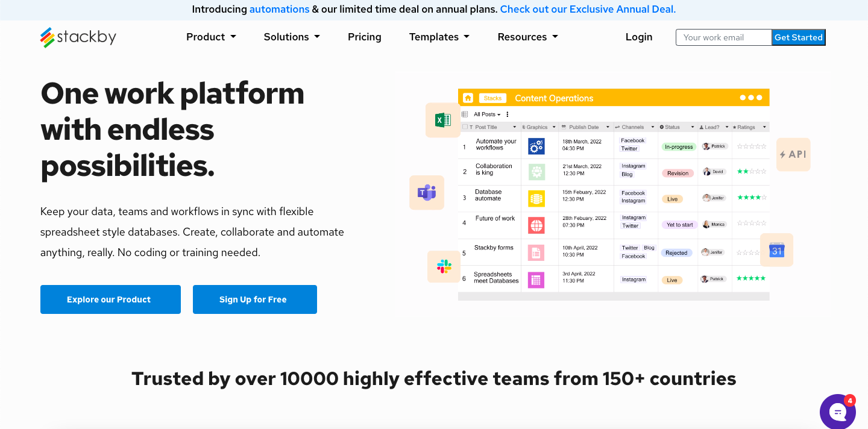Image resolution: width=868 pixels, height=429 pixels.
Task: Click the Rejected status tag
Action: (x=676, y=253)
